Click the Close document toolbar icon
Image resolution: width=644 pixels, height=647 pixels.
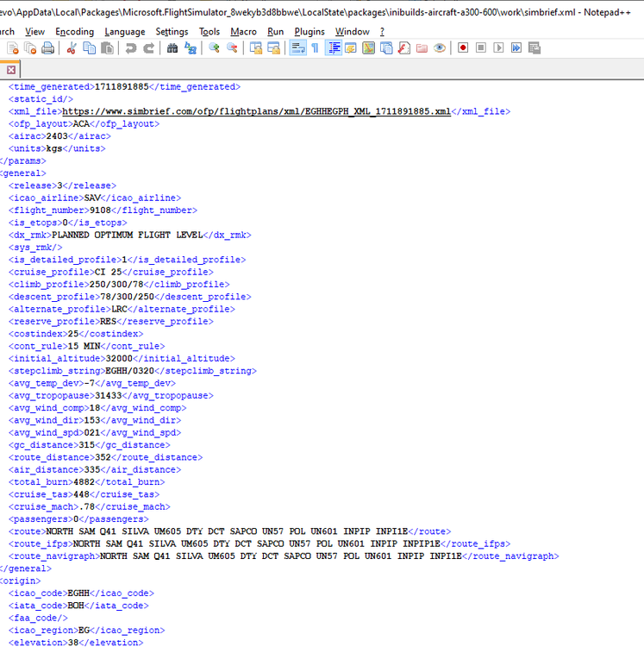point(13,48)
